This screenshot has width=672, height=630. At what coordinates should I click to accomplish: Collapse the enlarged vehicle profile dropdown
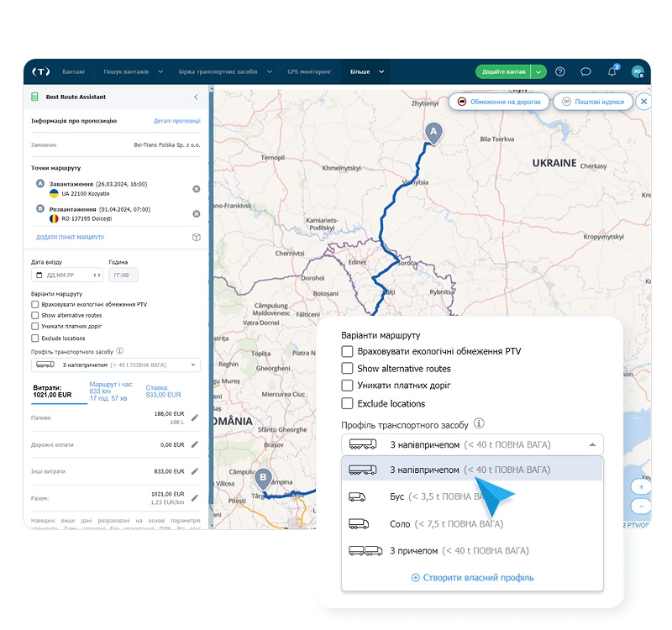click(592, 445)
